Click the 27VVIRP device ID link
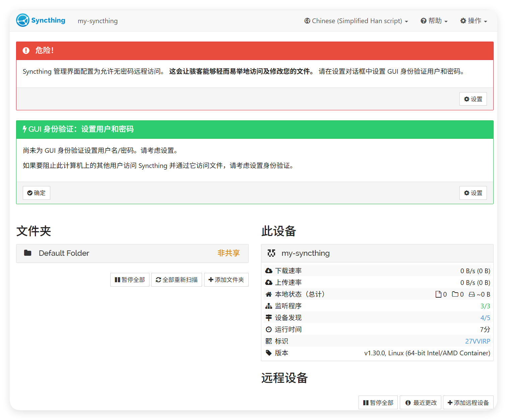This screenshot has height=420, width=507. pos(478,341)
